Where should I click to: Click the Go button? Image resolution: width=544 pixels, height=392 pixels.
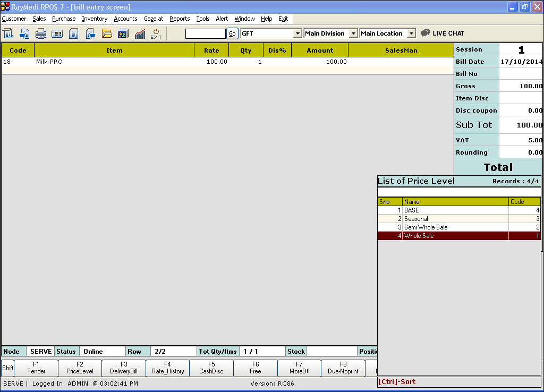[x=232, y=33]
